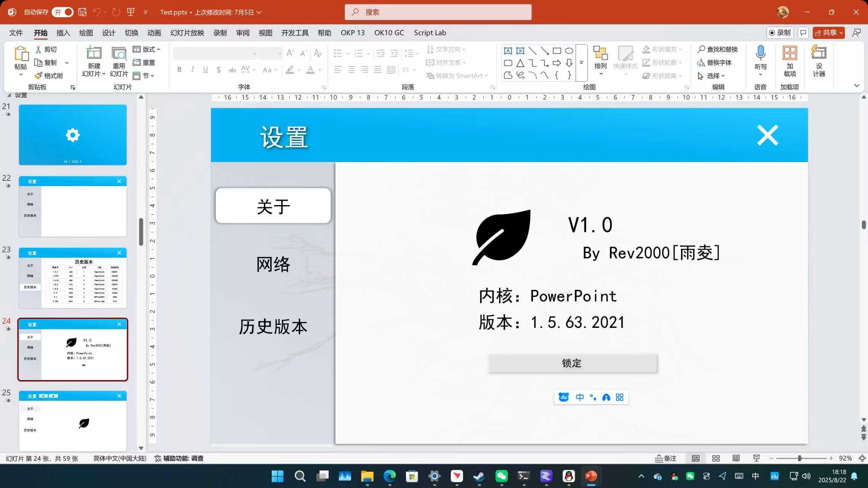Switch to Slide Sorter view

[x=716, y=458]
